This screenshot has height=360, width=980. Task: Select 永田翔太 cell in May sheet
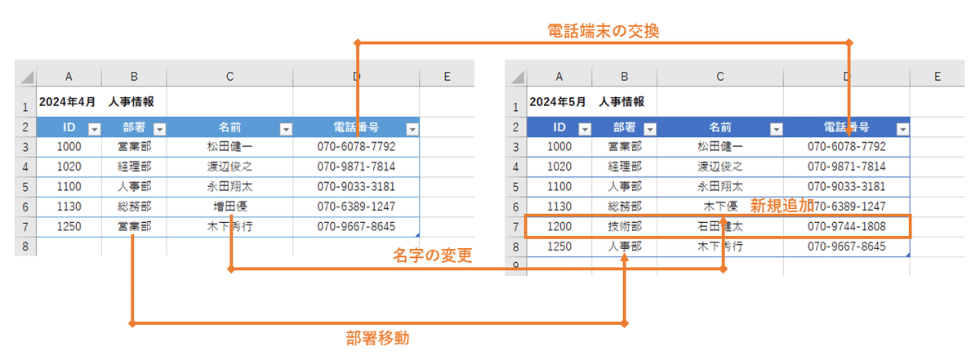[x=720, y=186]
